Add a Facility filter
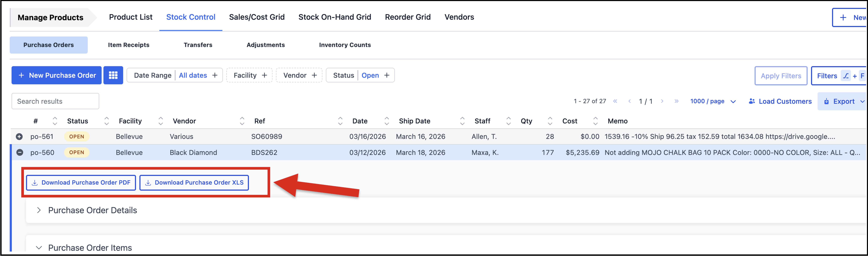 249,75
